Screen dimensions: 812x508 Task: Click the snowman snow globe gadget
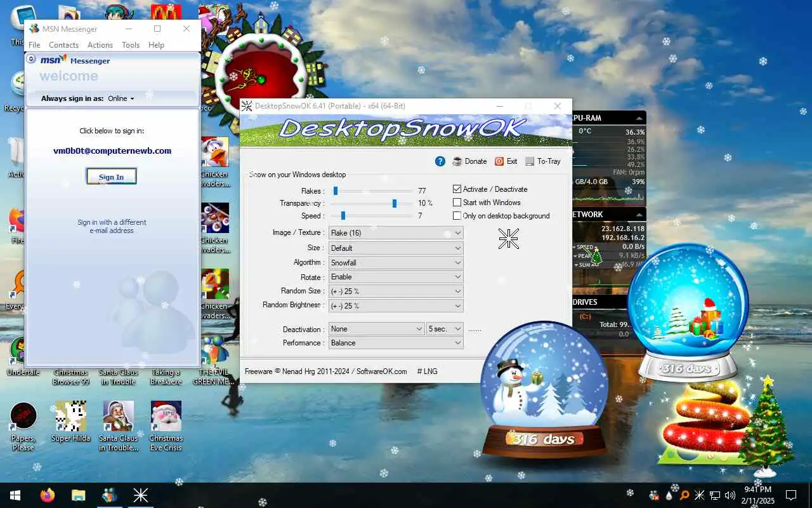(x=544, y=389)
